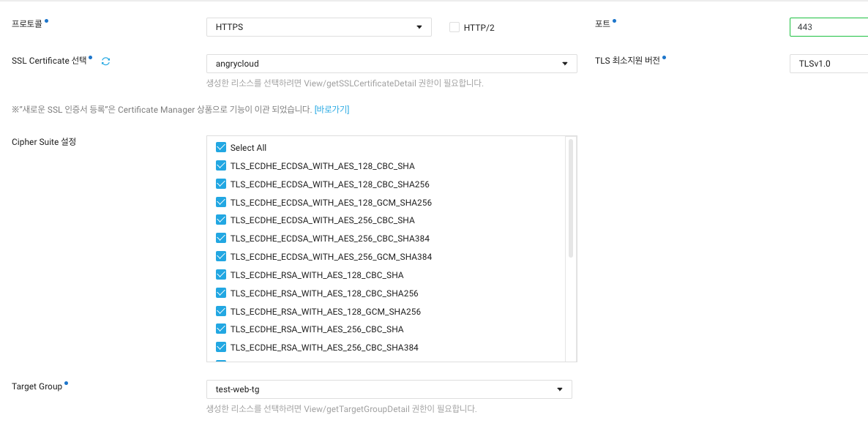868x434 pixels.
Task: Open the angrycloud SSL certificate dropdown
Action: click(x=392, y=64)
